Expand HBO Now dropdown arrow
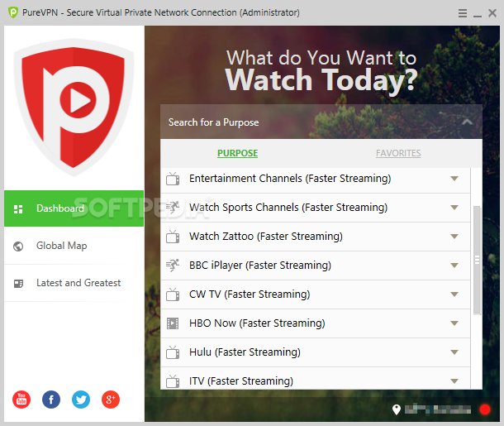504x426 pixels. (454, 323)
